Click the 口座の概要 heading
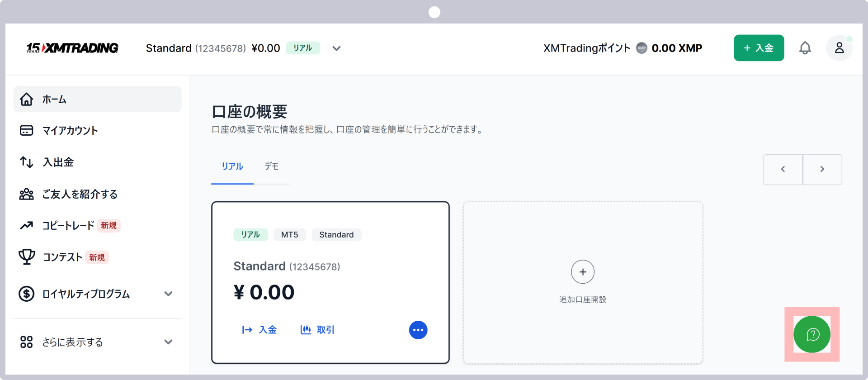The width and height of the screenshot is (868, 380). 250,111
